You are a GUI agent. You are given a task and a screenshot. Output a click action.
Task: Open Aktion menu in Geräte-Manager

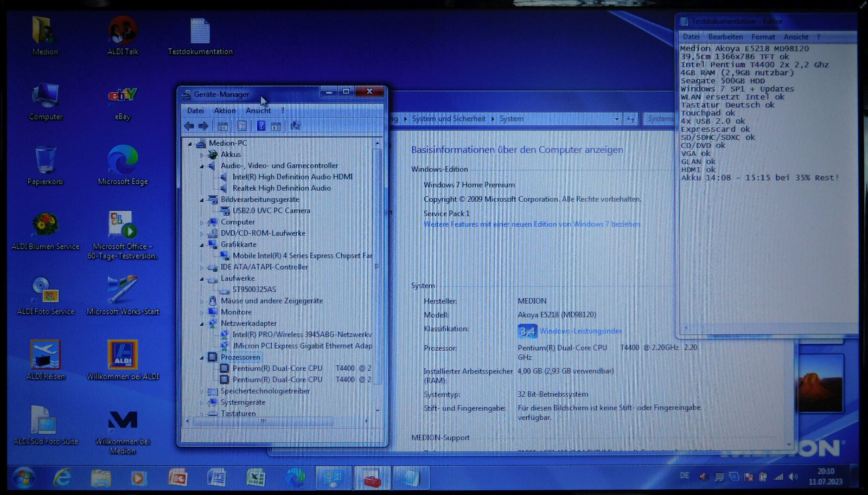(x=225, y=111)
